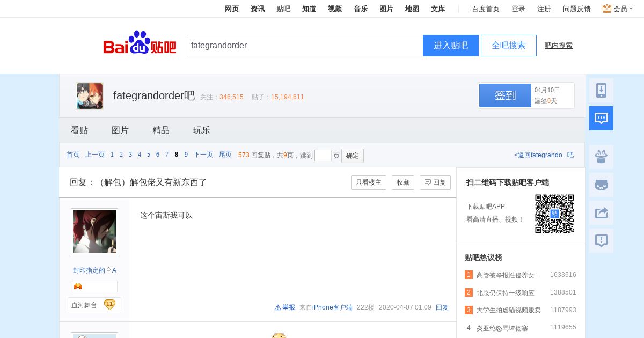
Task: Focus the search box containing fategrandorder
Action: point(305,46)
